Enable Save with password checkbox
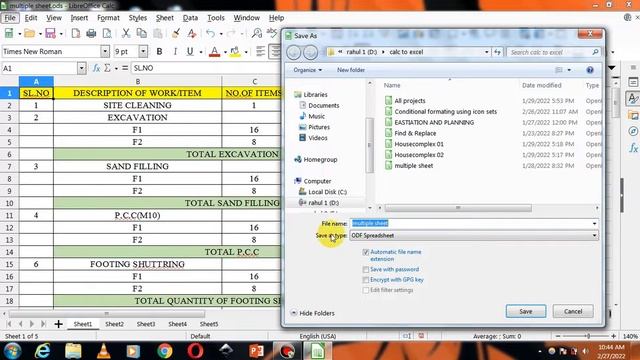The image size is (640, 360). (366, 269)
